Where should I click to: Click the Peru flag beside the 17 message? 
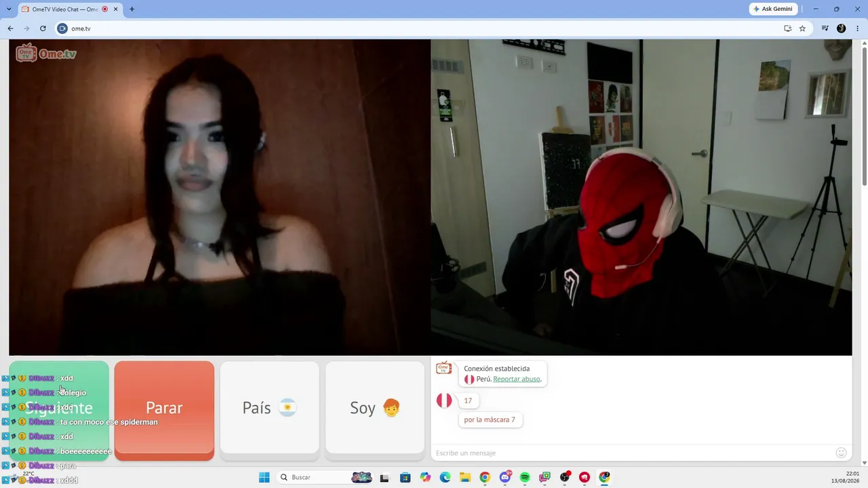pos(444,401)
